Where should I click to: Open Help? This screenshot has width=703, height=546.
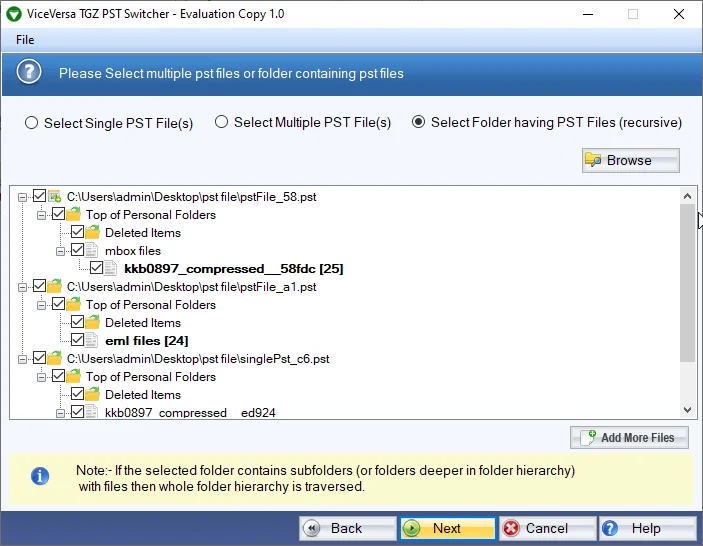647,529
